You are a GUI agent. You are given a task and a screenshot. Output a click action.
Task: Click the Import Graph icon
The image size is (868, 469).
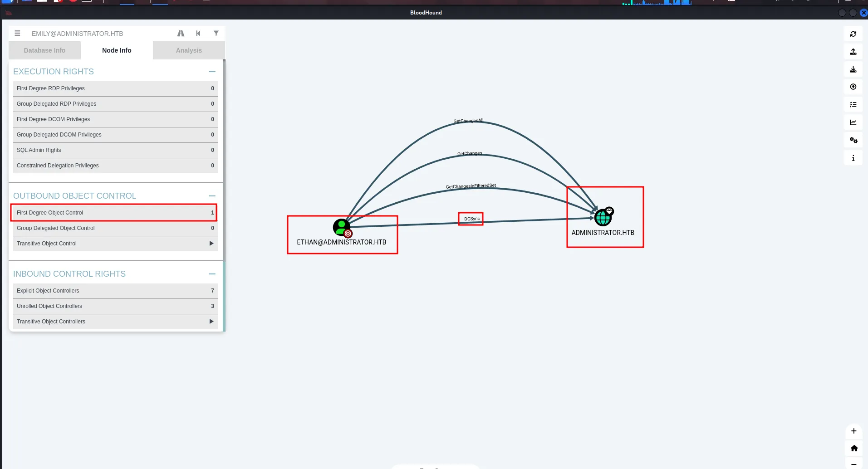point(853,69)
